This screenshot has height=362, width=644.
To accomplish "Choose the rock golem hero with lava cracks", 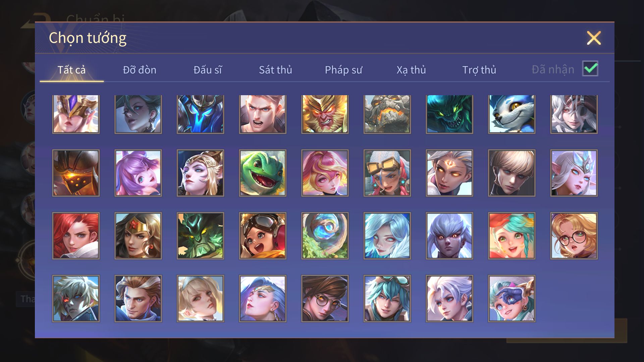I will pos(387,114).
